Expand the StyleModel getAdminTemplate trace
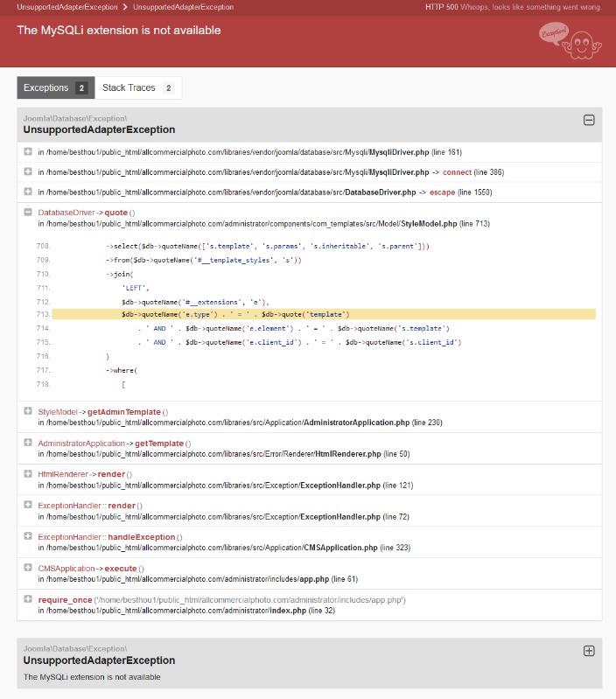Viewport: 616px width, 699px height. pos(28,411)
